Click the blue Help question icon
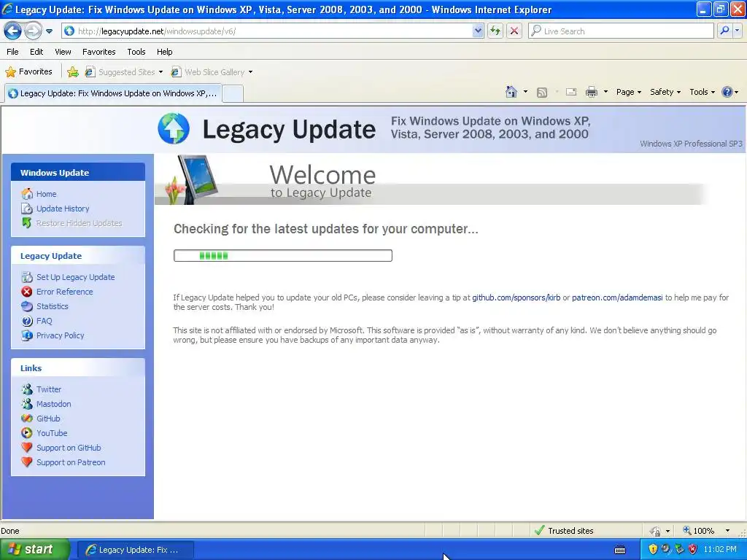This screenshot has height=560, width=747. (x=727, y=92)
